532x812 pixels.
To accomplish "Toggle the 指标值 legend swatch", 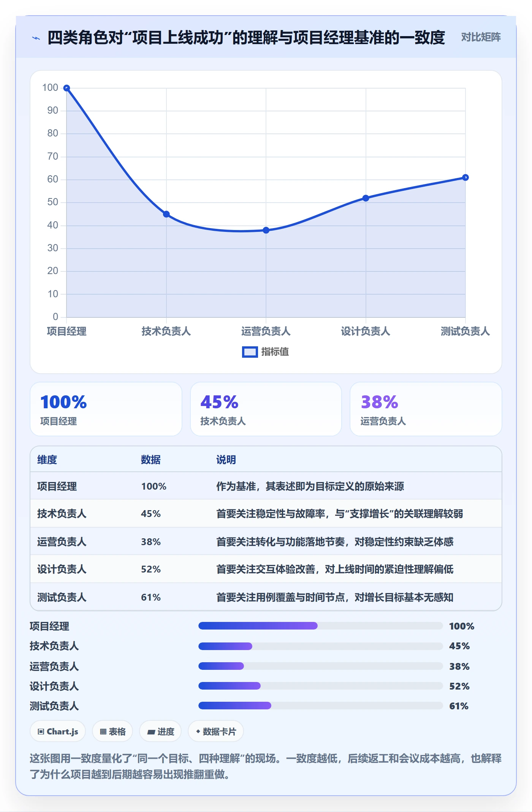I will (250, 352).
